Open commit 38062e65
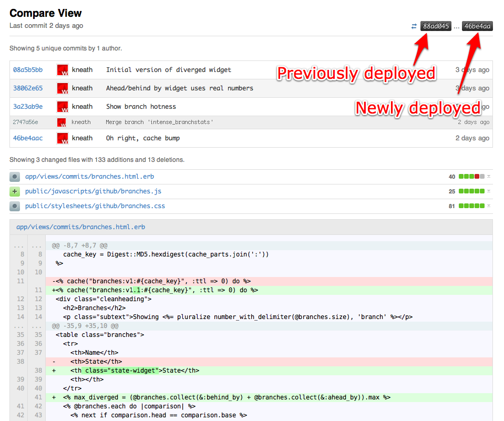 click(28, 88)
